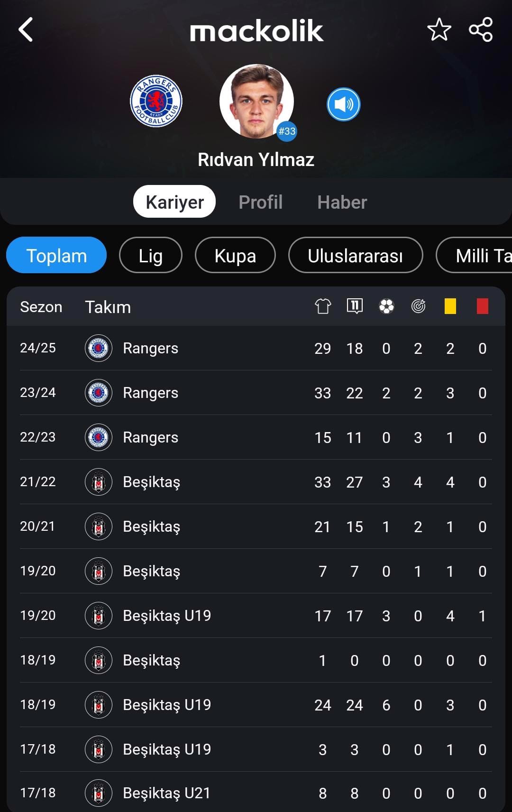Filter stats by Uluslararası
512x812 pixels.
(x=356, y=255)
